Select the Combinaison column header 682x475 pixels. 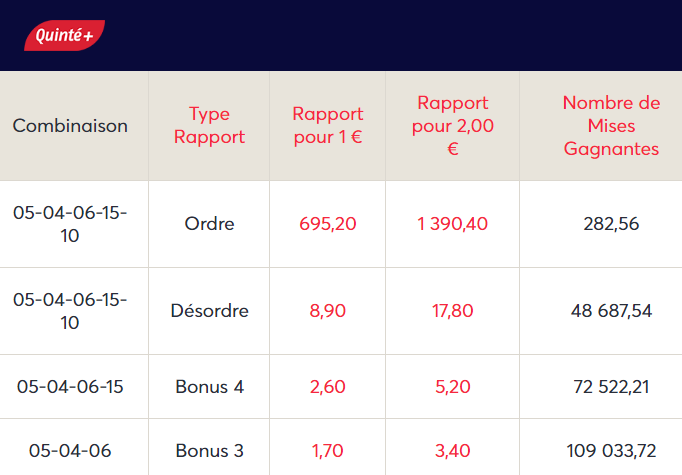pos(70,126)
